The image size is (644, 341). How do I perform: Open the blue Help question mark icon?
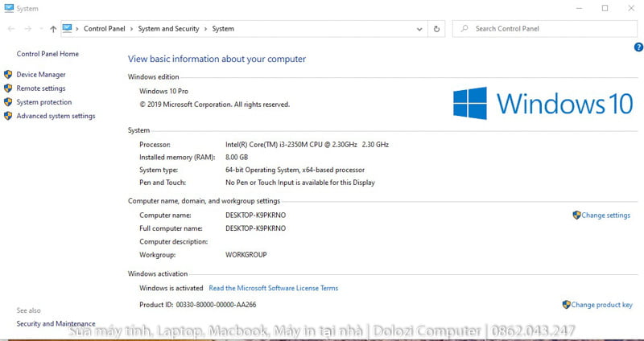click(x=638, y=47)
